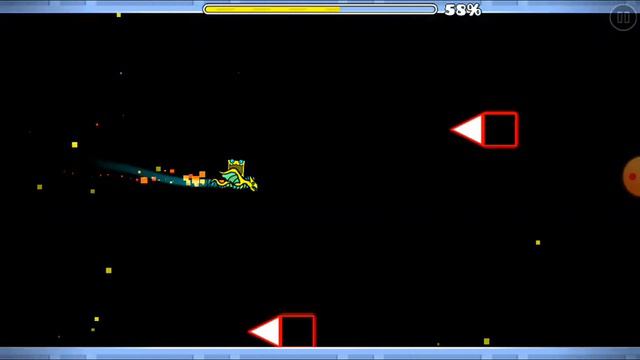
Task: Click the 58% progress text
Action: pyautogui.click(x=463, y=10)
